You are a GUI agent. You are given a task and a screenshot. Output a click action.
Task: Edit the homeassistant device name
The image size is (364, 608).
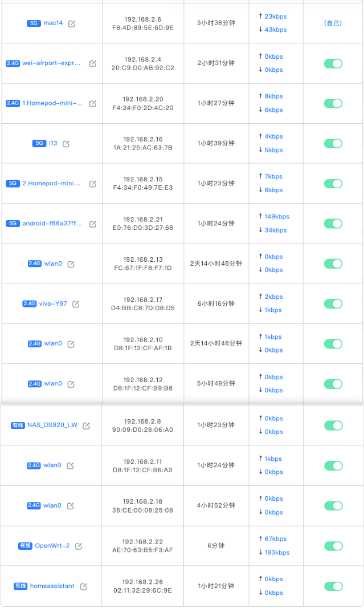pyautogui.click(x=84, y=586)
